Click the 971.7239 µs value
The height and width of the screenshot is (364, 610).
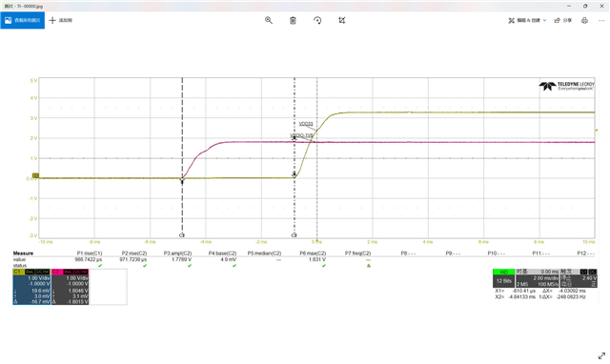pos(133,259)
